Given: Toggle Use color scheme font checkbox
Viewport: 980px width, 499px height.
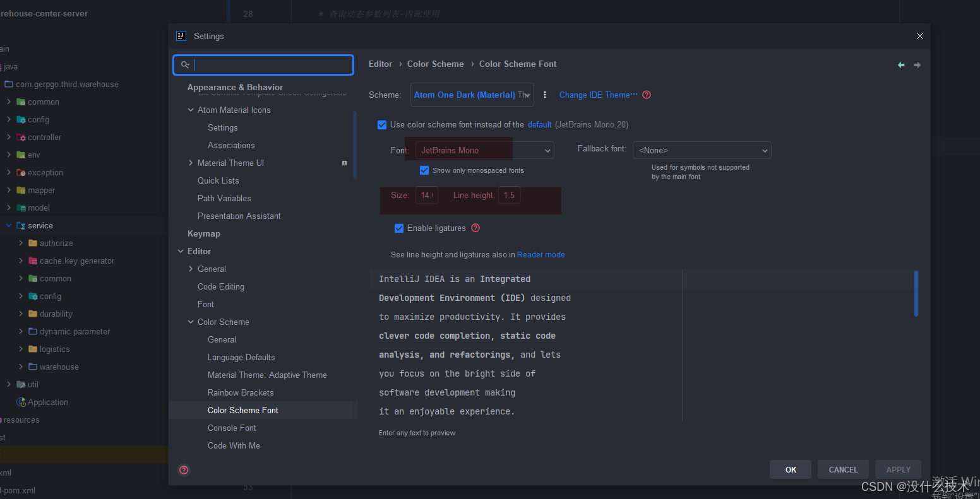Looking at the screenshot, I should (382, 125).
